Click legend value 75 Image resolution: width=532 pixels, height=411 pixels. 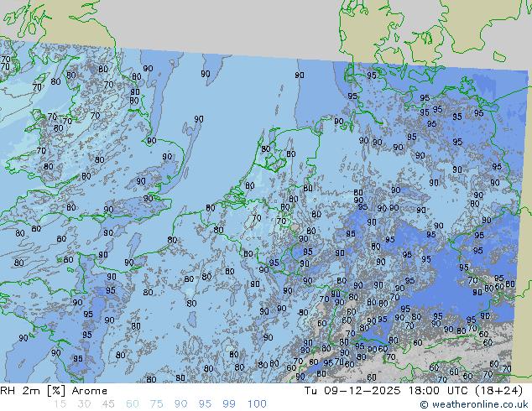pos(156,404)
